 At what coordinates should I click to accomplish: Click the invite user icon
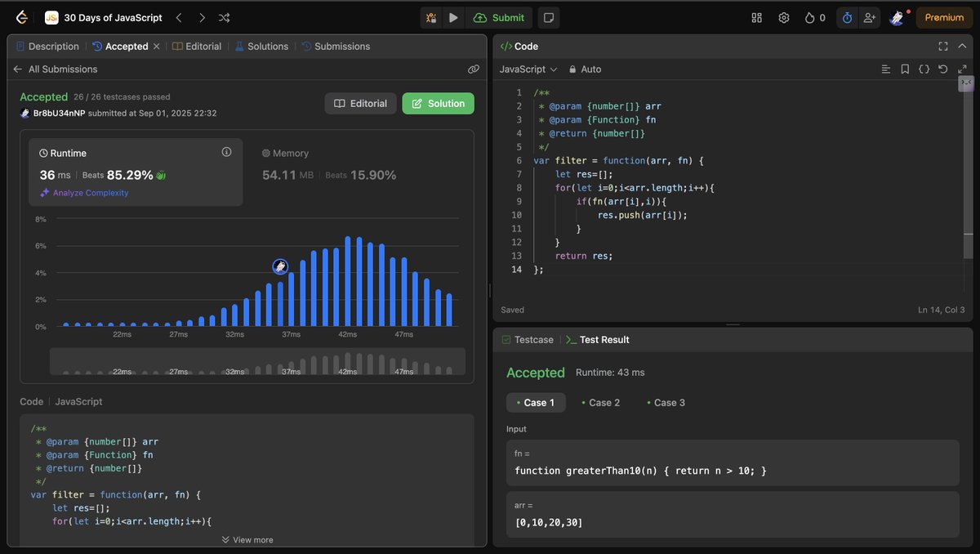click(869, 18)
